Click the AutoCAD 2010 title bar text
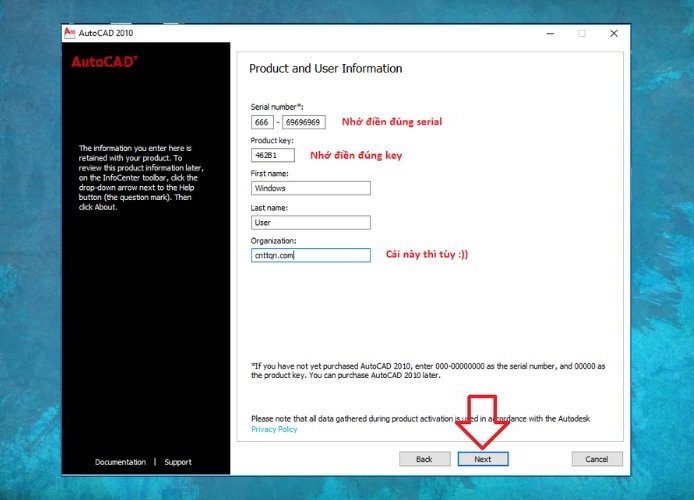Screen dimensions: 694x500 [x=106, y=33]
